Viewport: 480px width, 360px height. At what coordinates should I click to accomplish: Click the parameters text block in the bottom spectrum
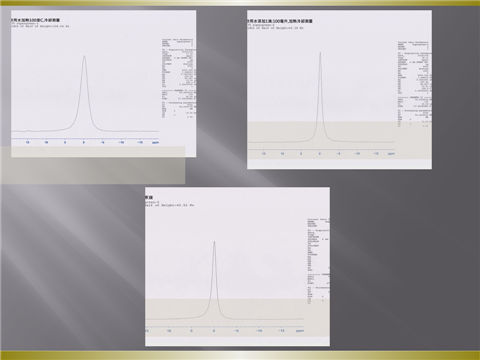319,261
